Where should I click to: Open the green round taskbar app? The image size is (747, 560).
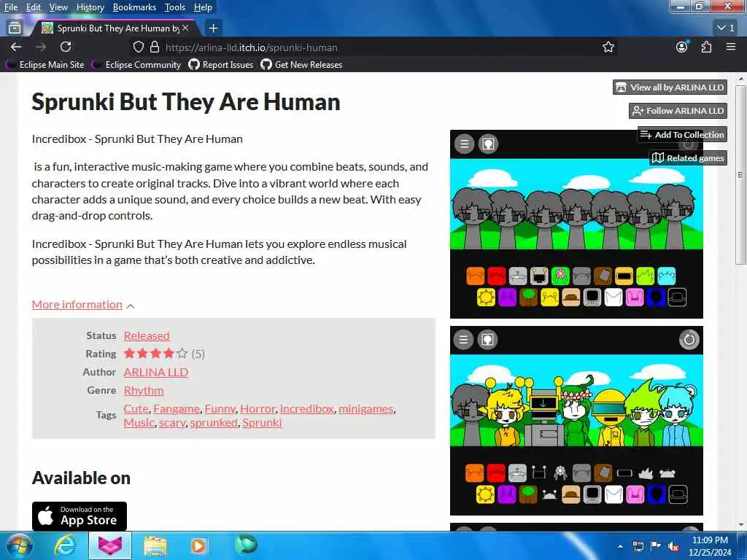[246, 545]
